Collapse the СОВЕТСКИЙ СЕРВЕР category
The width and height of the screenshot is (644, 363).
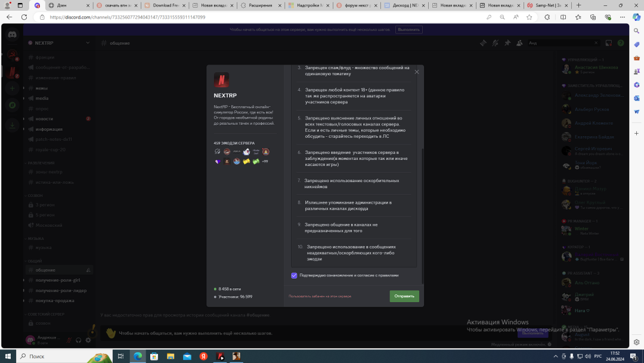pos(45,314)
